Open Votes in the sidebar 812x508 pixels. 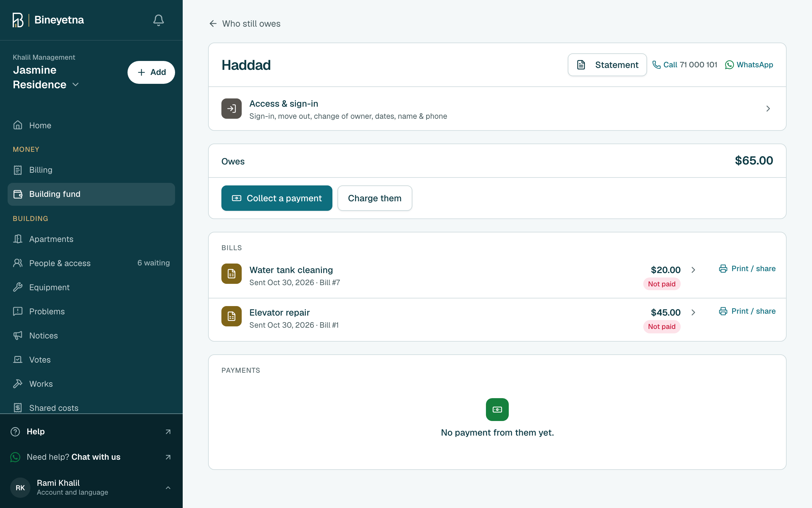point(91,360)
